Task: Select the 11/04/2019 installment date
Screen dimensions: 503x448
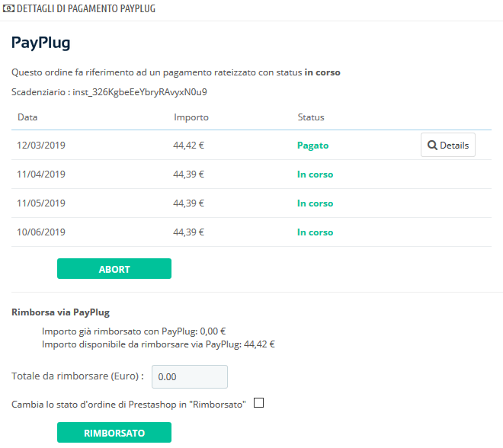Action: tap(41, 174)
